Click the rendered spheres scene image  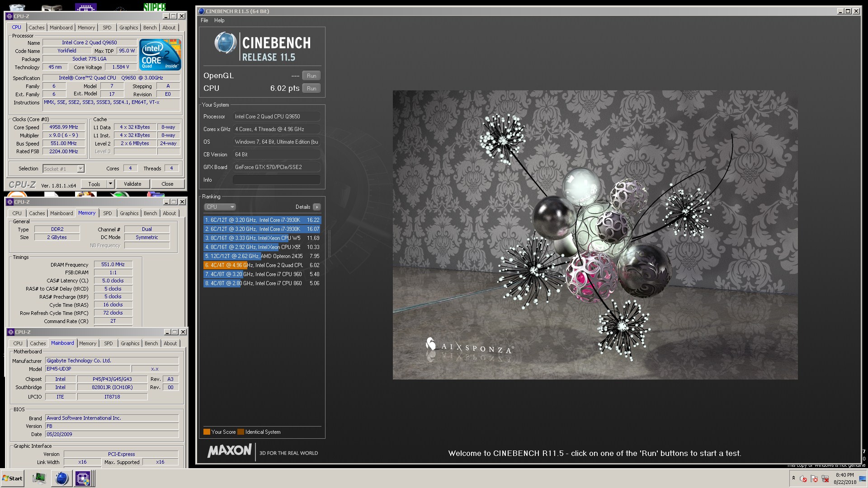click(x=595, y=235)
